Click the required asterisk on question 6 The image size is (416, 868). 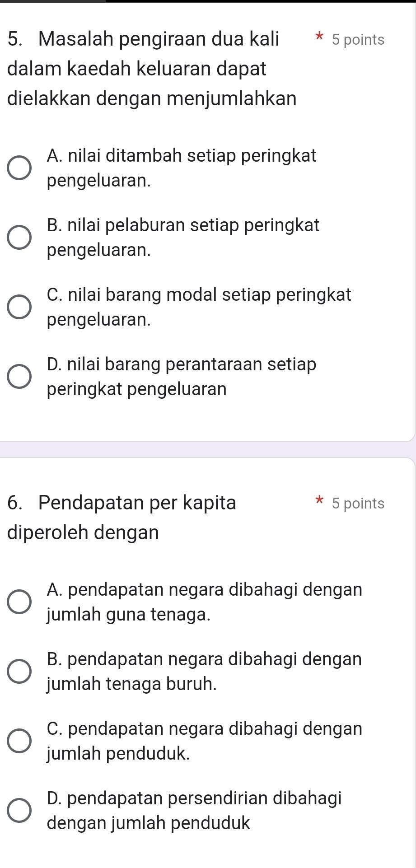click(319, 501)
